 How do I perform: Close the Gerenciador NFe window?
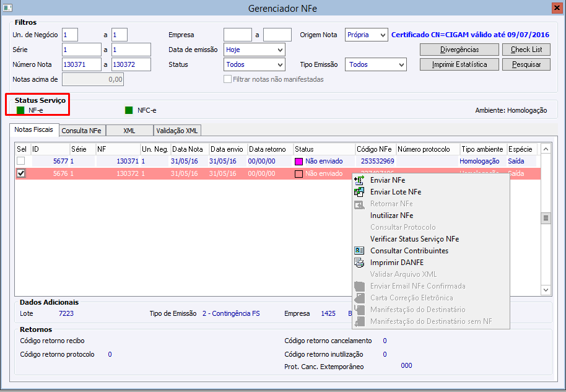click(557, 7)
